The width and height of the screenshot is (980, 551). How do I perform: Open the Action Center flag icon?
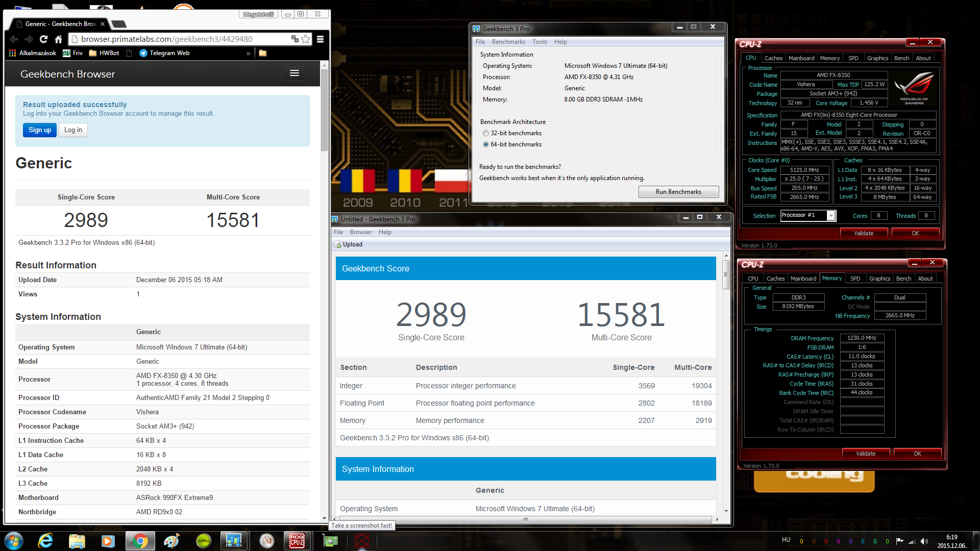tap(899, 541)
